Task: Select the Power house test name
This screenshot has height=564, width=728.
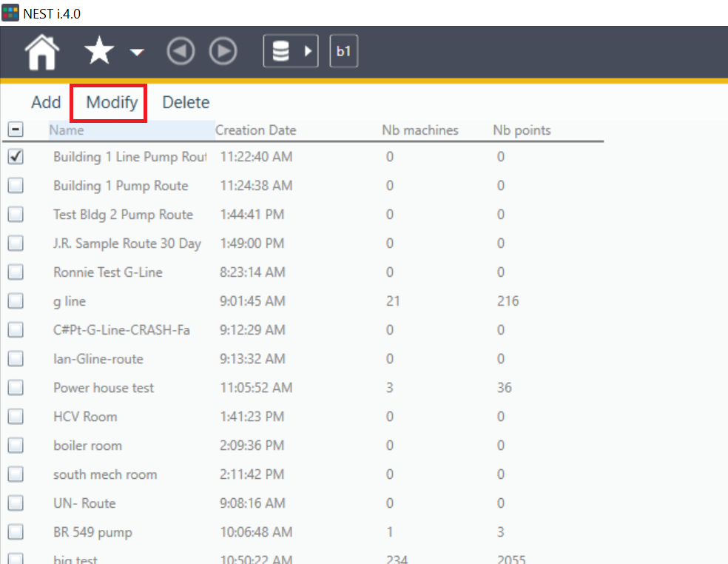Action: coord(104,387)
